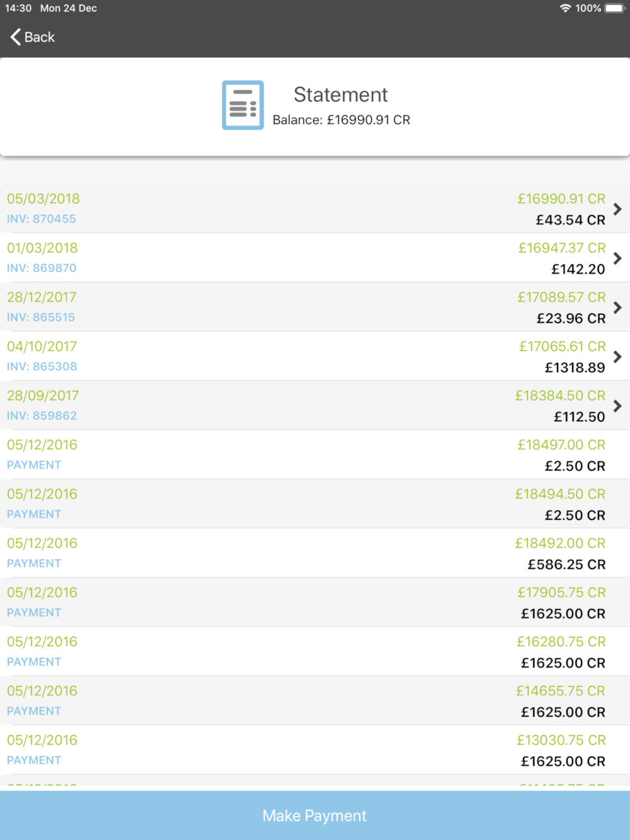Click the £112.50 amount
This screenshot has width=630, height=840.
point(580,416)
